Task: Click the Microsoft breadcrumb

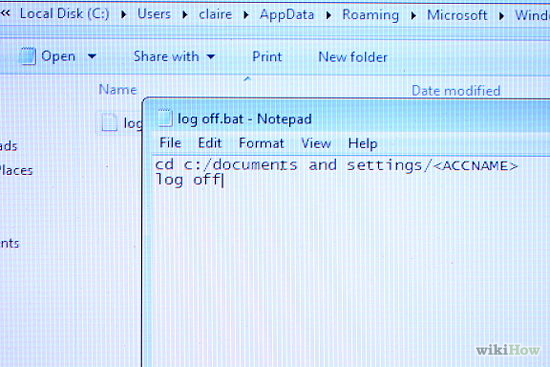Action: (x=457, y=15)
